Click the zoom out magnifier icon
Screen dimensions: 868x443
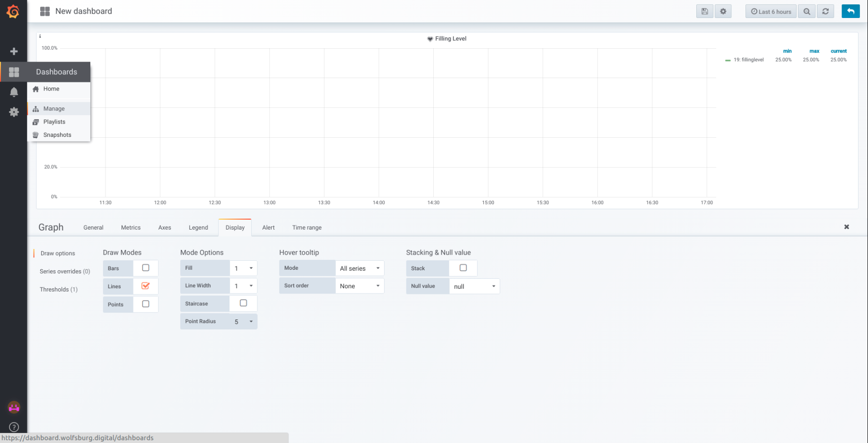point(807,11)
